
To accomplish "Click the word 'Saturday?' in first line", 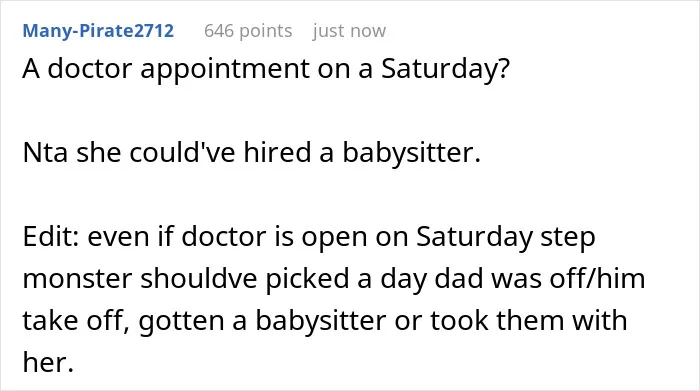I will point(445,70).
